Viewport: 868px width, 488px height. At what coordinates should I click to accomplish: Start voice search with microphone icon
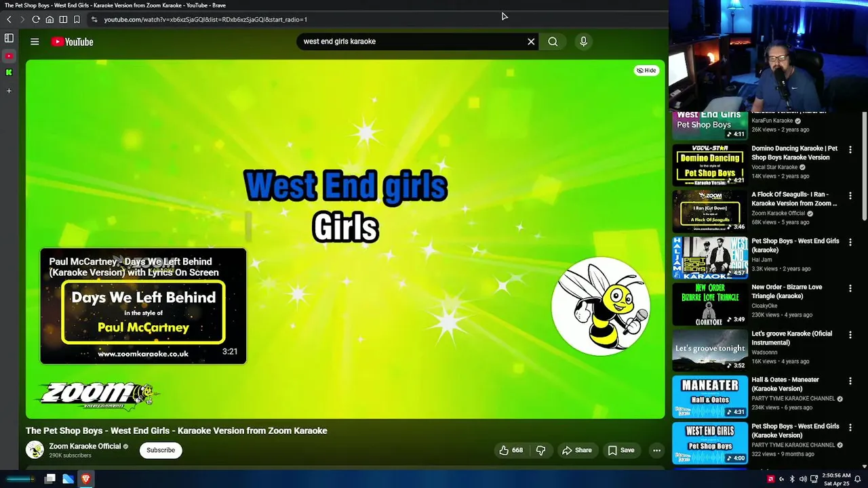pos(583,41)
